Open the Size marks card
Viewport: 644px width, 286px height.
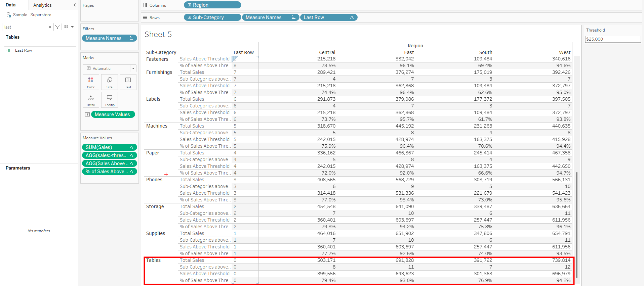coord(110,82)
